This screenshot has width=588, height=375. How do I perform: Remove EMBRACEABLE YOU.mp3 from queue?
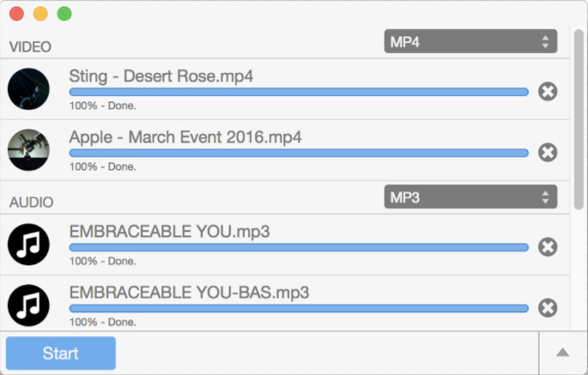pos(548,247)
